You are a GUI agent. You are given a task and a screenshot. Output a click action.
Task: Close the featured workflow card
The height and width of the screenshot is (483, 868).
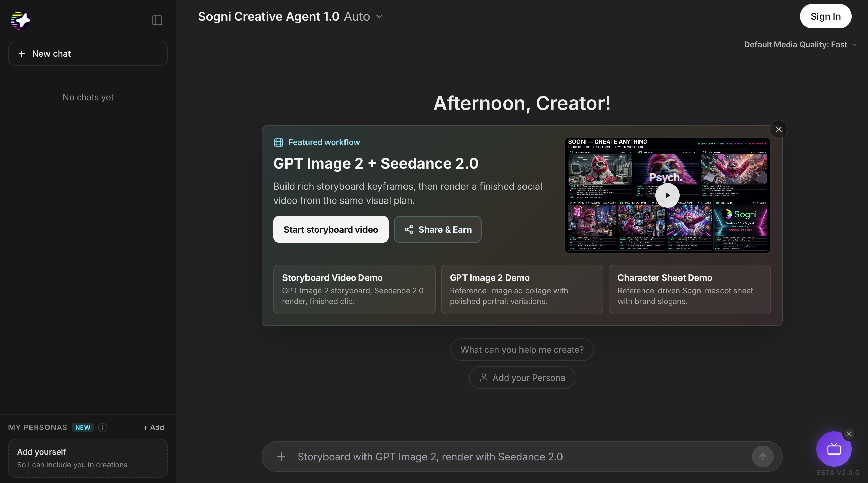(779, 129)
